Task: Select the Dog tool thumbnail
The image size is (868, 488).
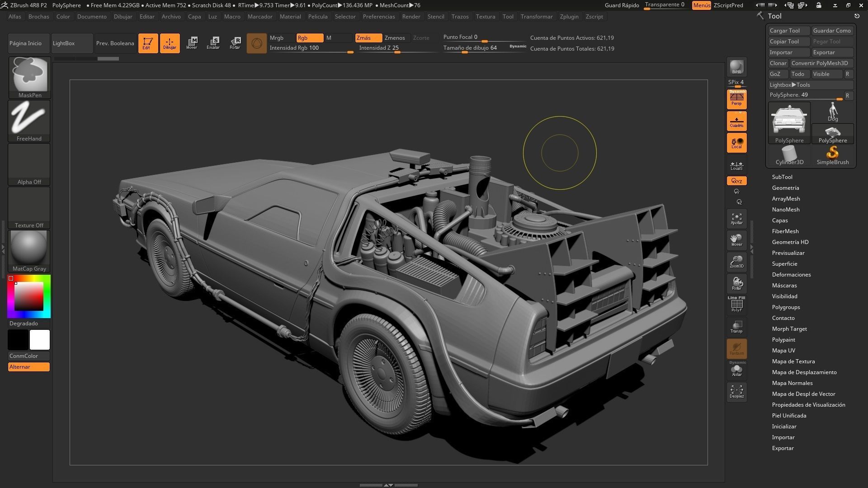Action: point(833,112)
